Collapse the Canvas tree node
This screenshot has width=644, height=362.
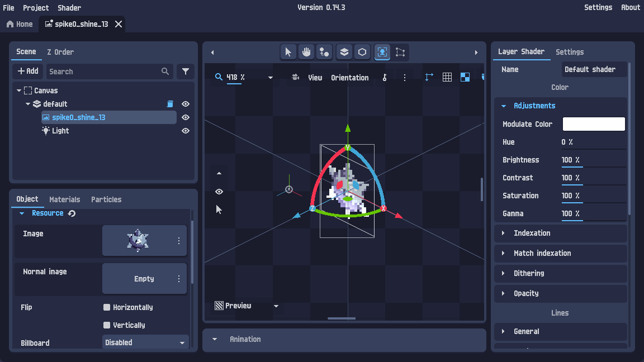tap(19, 90)
